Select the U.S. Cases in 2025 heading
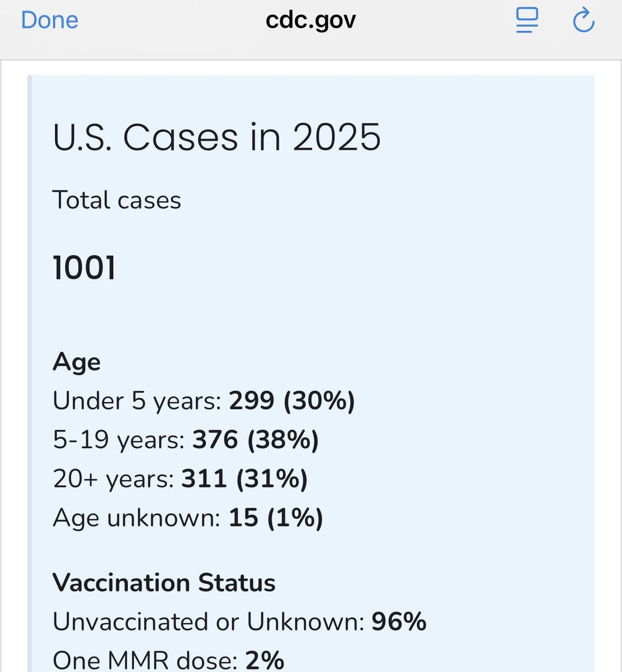This screenshot has width=622, height=672. pos(217,137)
